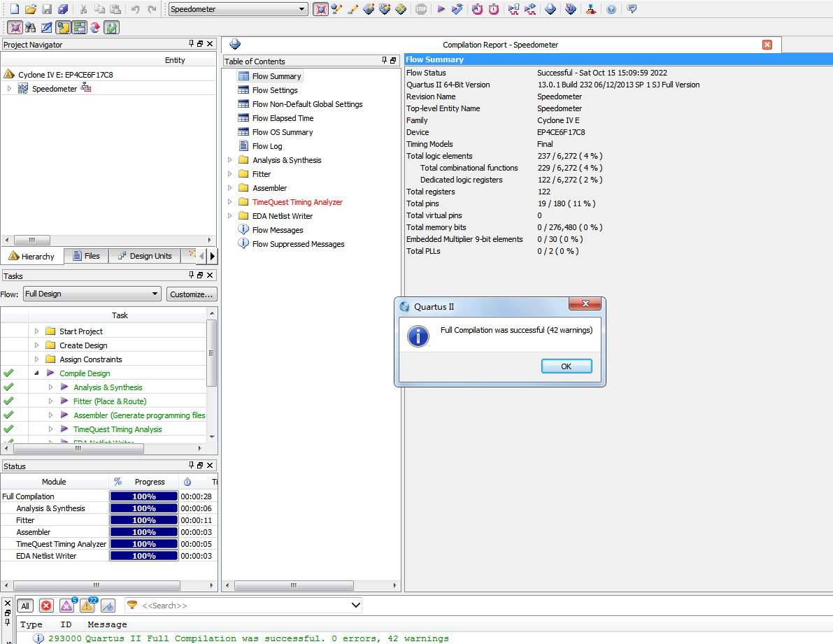Screen dimensions: 833x644
Task: Switch to the Design Units tab
Action: [145, 256]
